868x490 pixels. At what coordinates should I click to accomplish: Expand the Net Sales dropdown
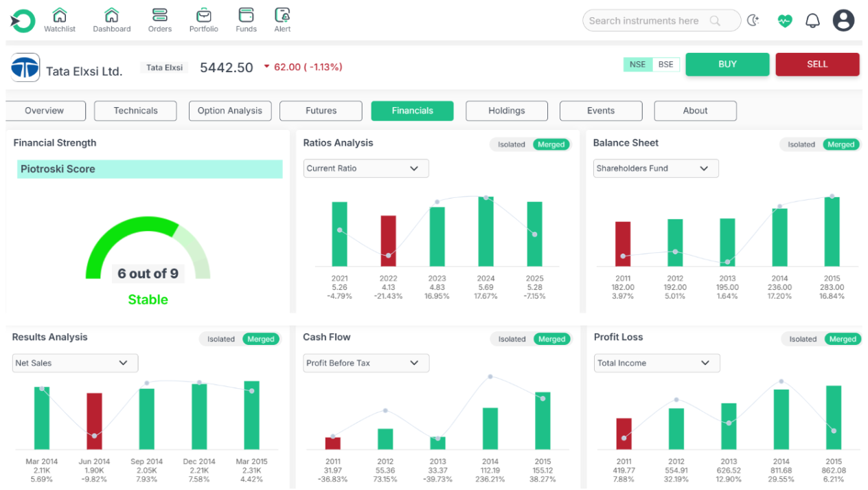point(75,363)
